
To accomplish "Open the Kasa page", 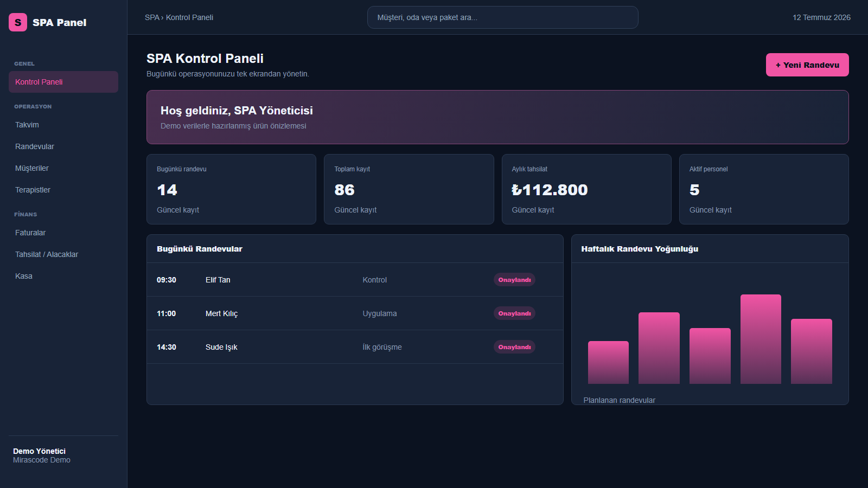I will click(x=63, y=276).
